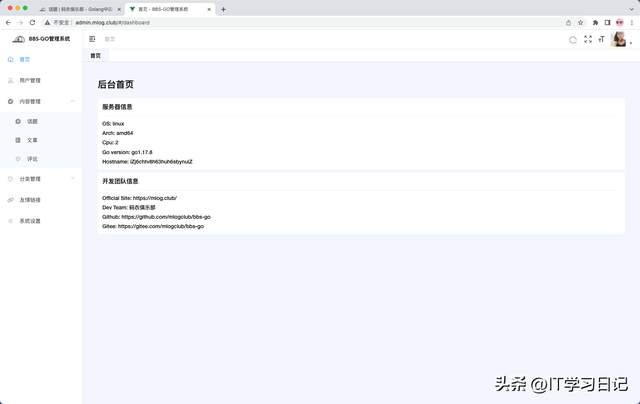
Task: Click the browser profile avatar
Action: [620, 22]
